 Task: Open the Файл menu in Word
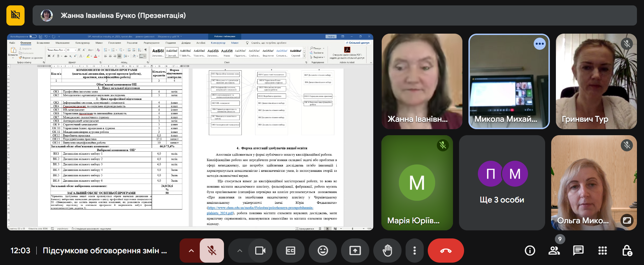point(12,43)
